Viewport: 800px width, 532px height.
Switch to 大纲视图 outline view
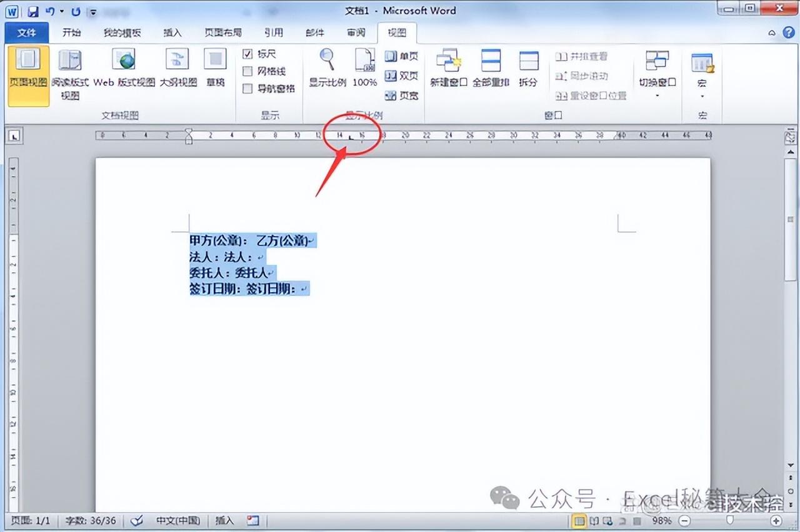pos(178,69)
